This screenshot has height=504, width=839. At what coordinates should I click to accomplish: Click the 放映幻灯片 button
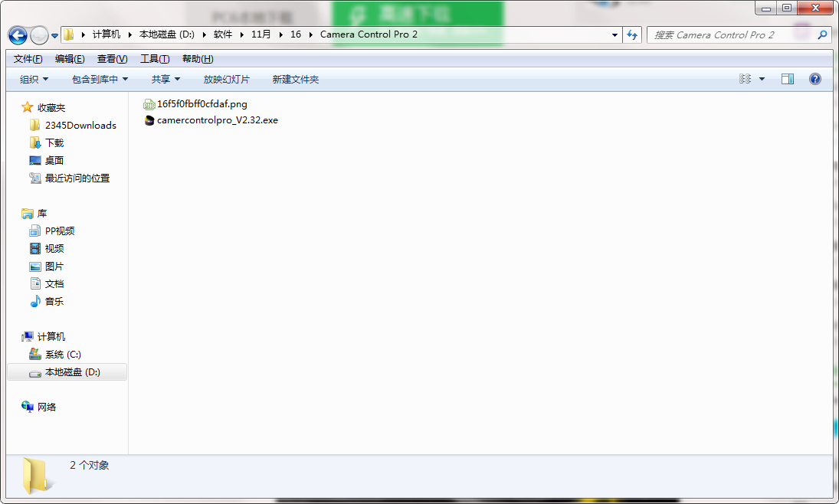pyautogui.click(x=226, y=79)
